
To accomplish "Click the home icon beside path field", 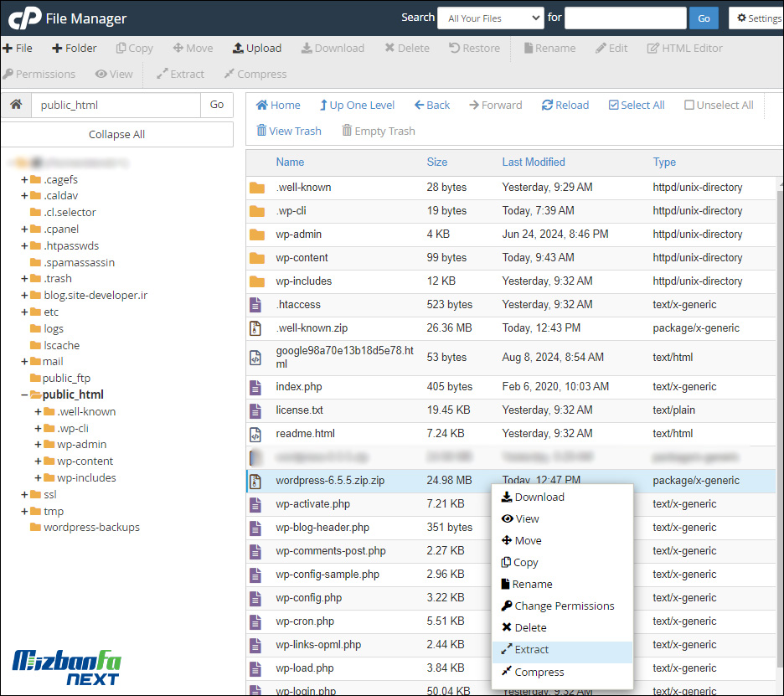I will [x=16, y=105].
